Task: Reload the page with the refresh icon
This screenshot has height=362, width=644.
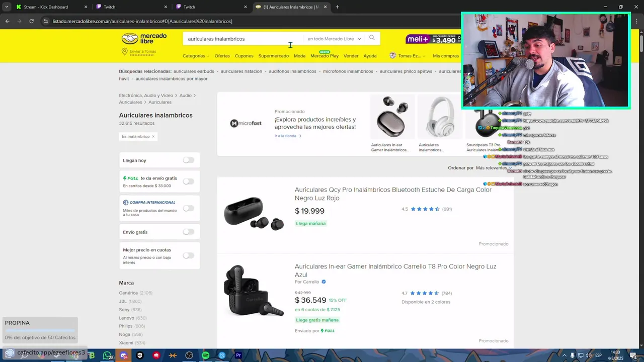Action: 31,21
